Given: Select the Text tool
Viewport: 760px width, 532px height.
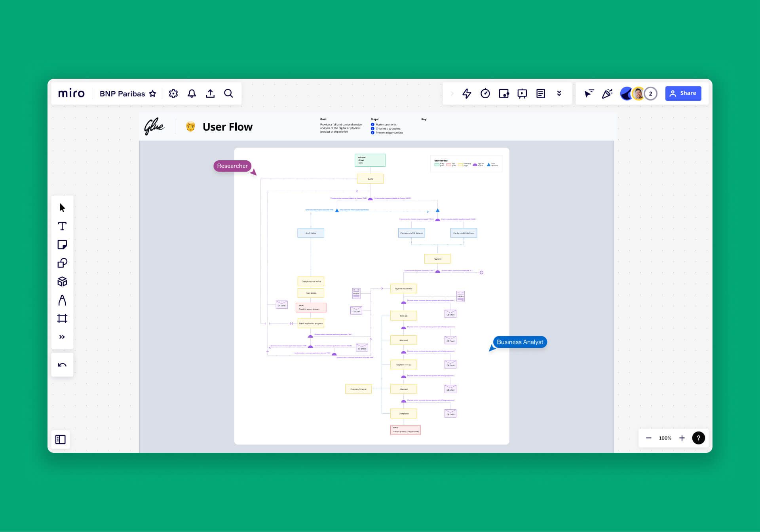Looking at the screenshot, I should (62, 226).
